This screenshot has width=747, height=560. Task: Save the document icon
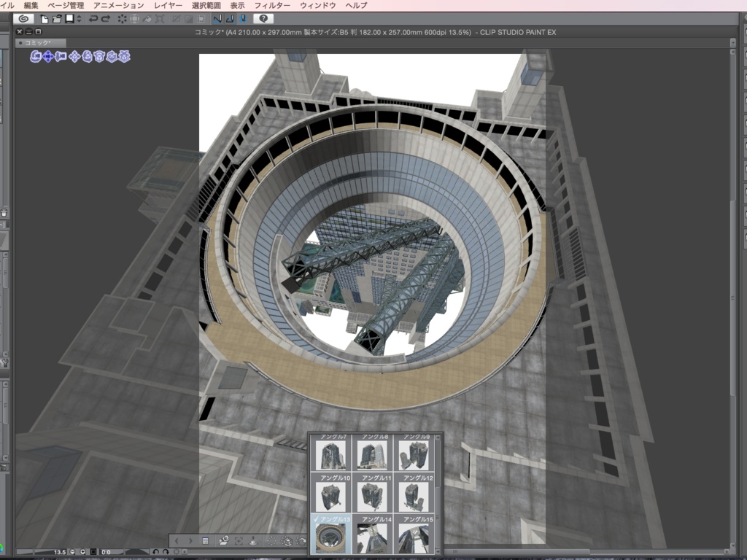[69, 18]
